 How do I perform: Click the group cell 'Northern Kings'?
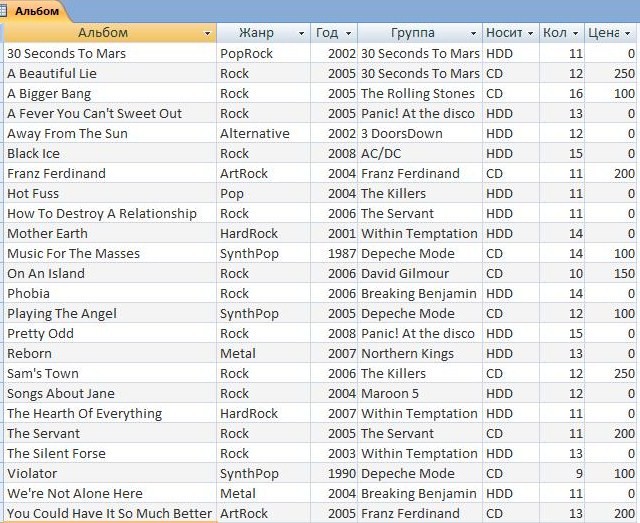click(420, 354)
